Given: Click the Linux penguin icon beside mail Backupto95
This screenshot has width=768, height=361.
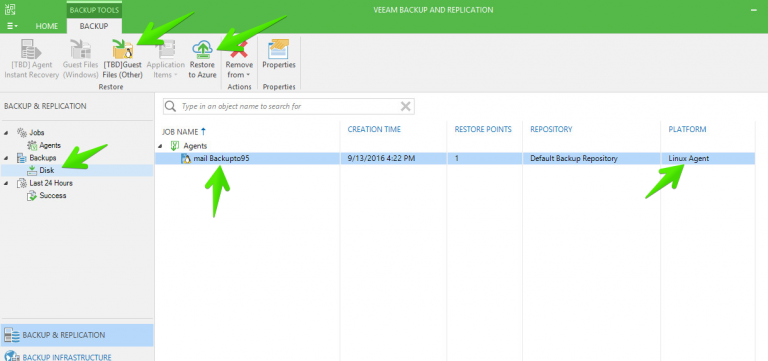Looking at the screenshot, I should point(186,158).
